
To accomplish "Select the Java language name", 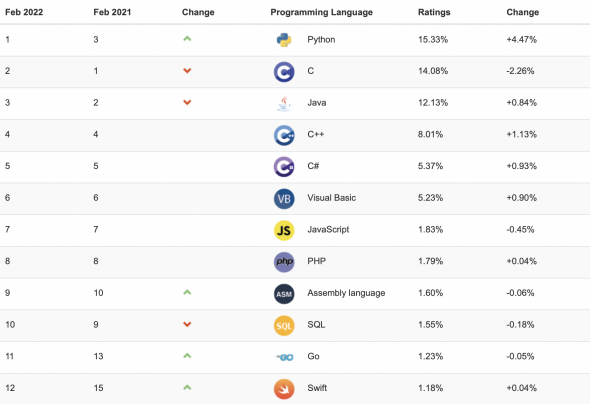I will click(x=316, y=103).
